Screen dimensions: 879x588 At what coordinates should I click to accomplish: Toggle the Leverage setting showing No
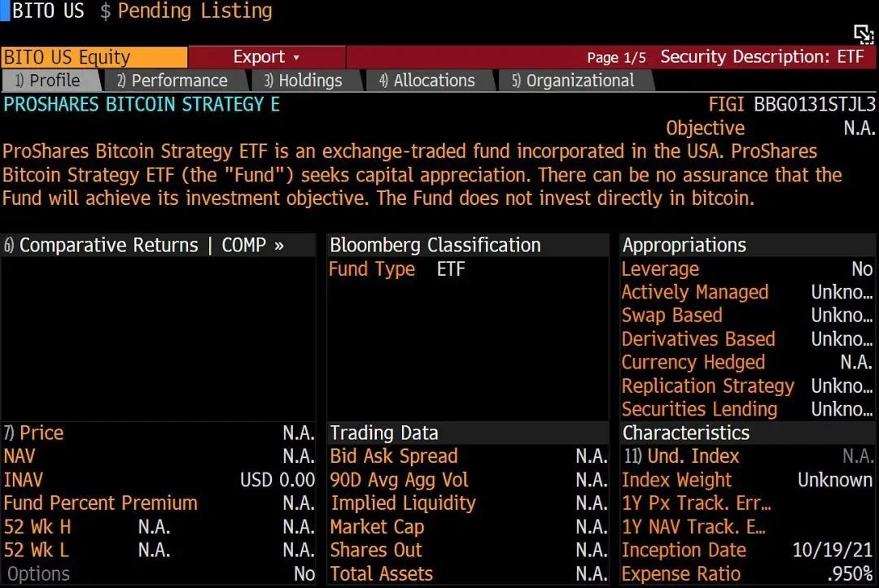pyautogui.click(x=660, y=269)
